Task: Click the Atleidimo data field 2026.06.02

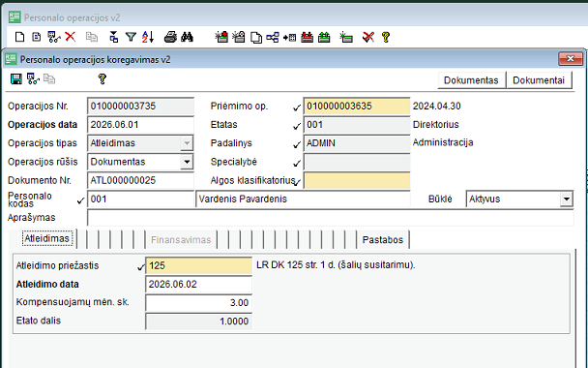Action: pos(199,285)
